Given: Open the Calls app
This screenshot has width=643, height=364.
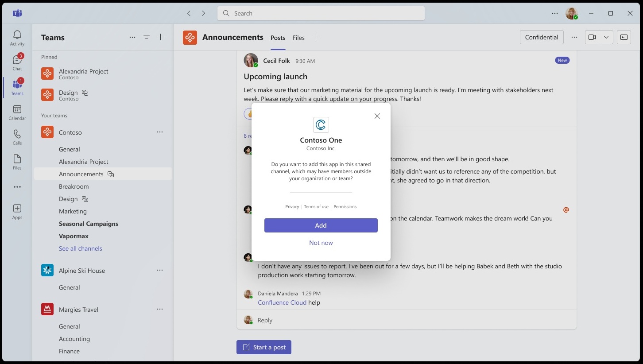Looking at the screenshot, I should (17, 137).
